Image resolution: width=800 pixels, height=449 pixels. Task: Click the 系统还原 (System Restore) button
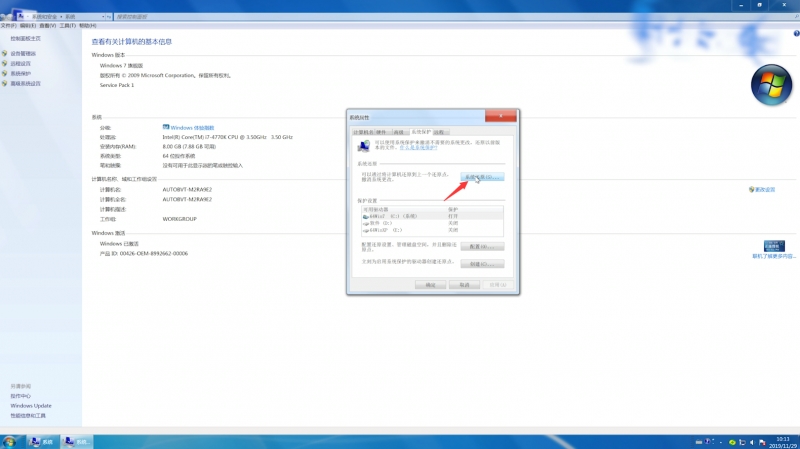pyautogui.click(x=482, y=177)
